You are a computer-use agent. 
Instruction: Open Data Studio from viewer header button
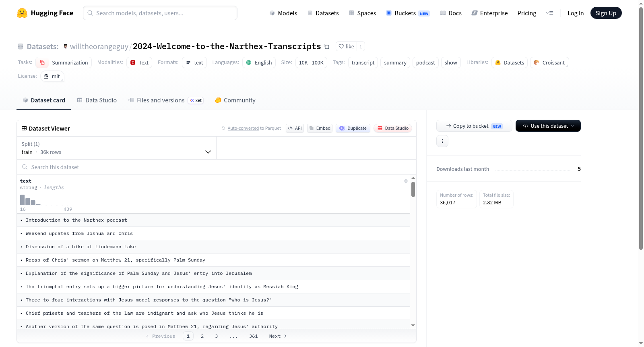pos(393,128)
